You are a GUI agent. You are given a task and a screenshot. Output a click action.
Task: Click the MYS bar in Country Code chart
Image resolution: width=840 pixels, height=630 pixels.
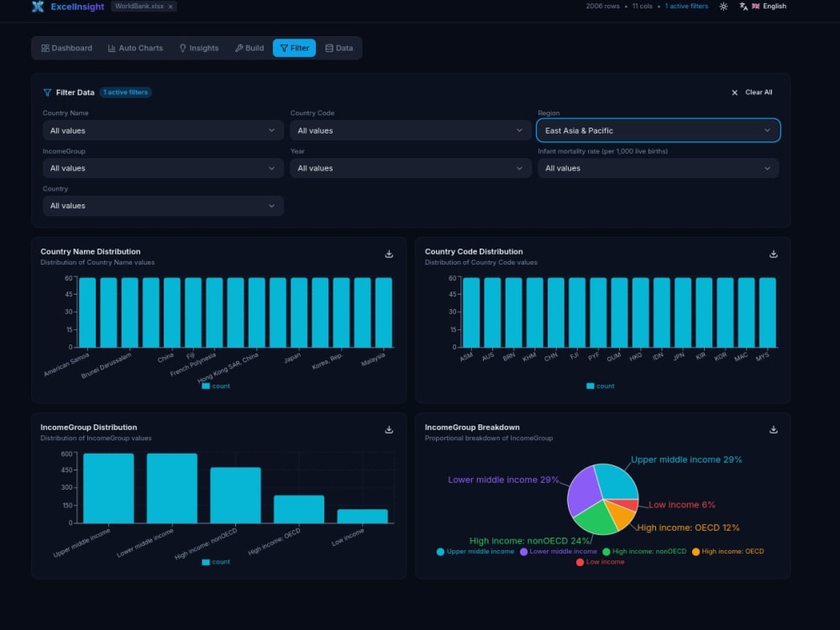[x=768, y=312]
